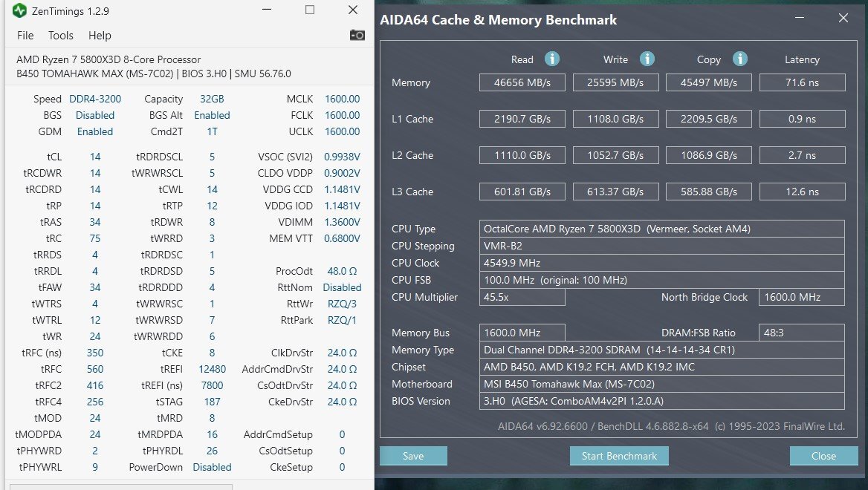Start the AIDA64 benchmark
Image resolution: width=868 pixels, height=490 pixels.
click(619, 456)
